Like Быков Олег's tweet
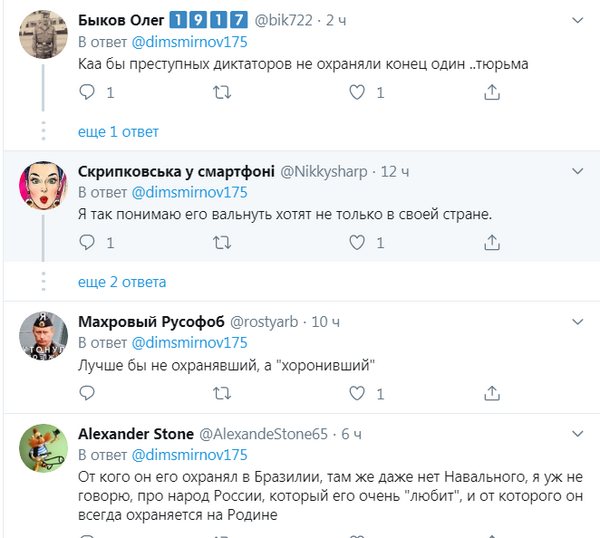600x538 pixels. (358, 93)
